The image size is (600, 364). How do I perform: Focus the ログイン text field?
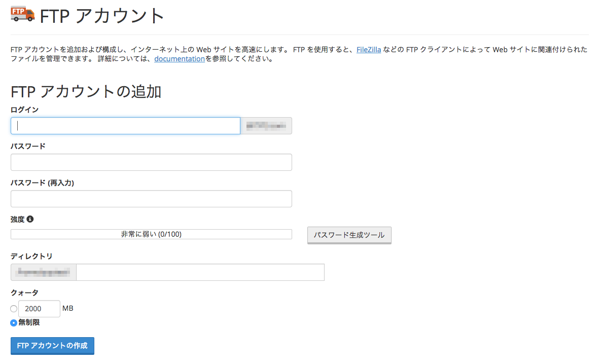[x=125, y=126]
